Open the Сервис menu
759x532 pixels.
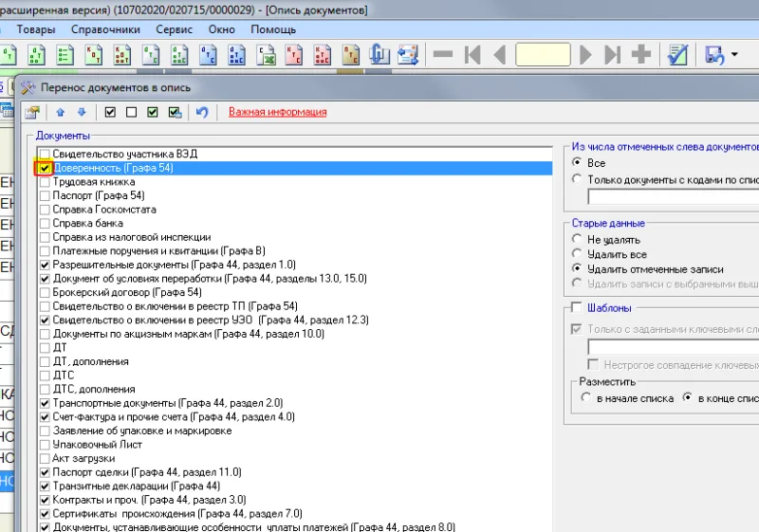[175, 29]
